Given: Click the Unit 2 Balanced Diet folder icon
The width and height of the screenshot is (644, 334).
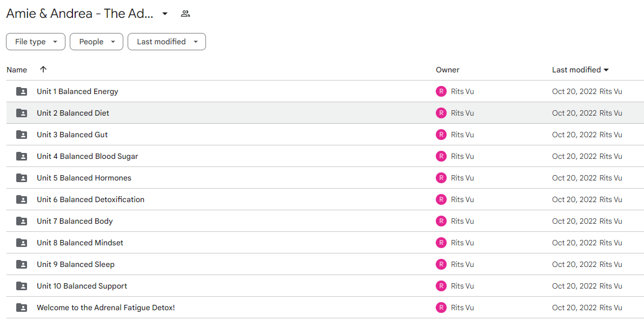Looking at the screenshot, I should [x=22, y=113].
